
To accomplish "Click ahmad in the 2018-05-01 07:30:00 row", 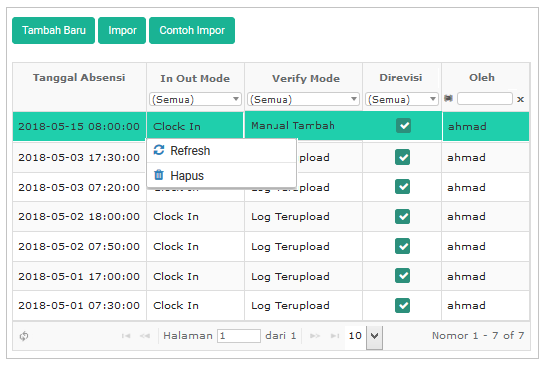I will coord(466,305).
